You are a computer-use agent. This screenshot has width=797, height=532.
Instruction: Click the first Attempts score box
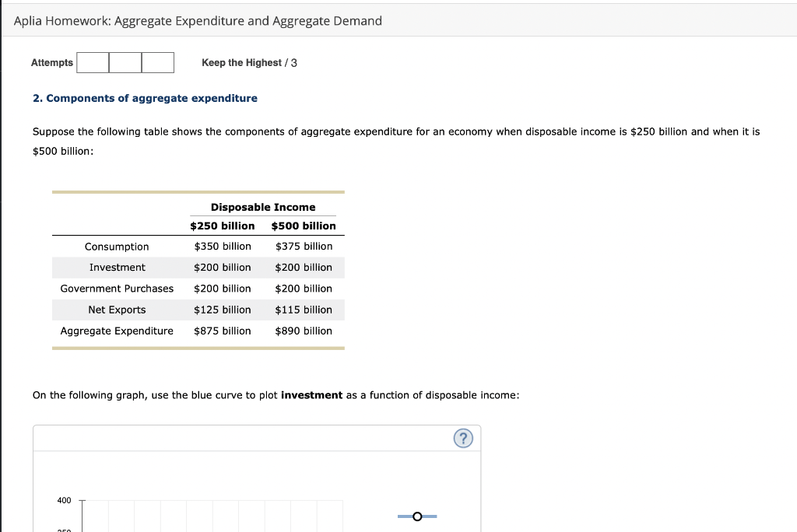coord(93,62)
